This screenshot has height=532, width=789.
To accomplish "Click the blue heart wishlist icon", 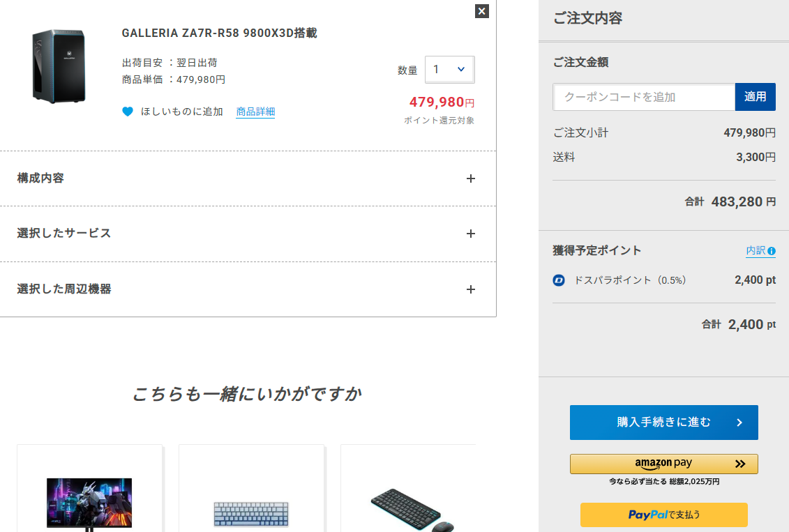I will pos(128,112).
